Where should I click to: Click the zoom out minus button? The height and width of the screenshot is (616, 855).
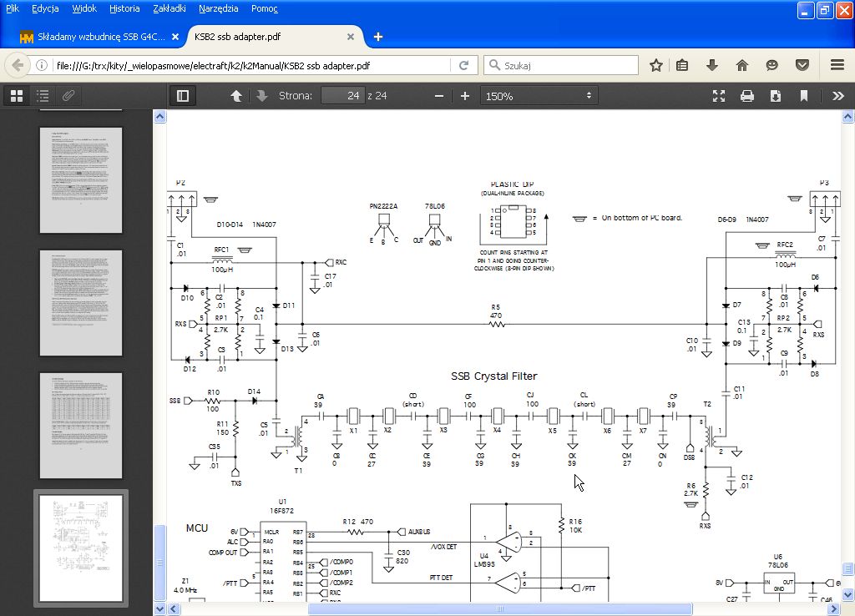pos(439,96)
